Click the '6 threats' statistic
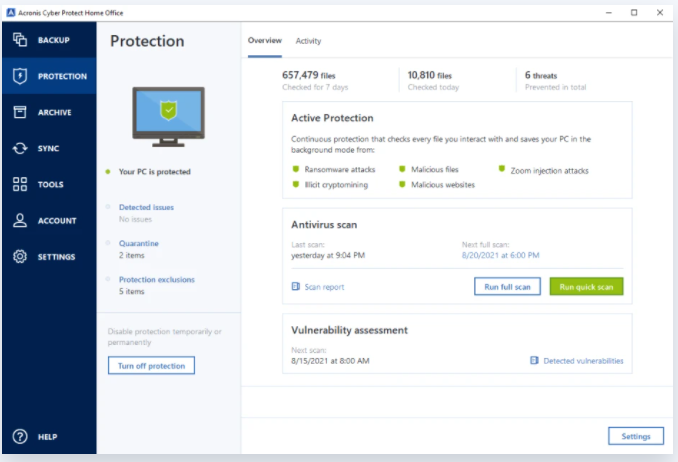678x462 pixels. pos(541,75)
